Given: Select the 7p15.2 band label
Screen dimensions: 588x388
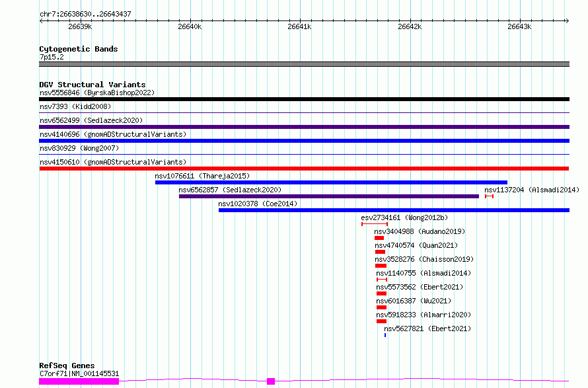Looking at the screenshot, I should pos(52,57).
